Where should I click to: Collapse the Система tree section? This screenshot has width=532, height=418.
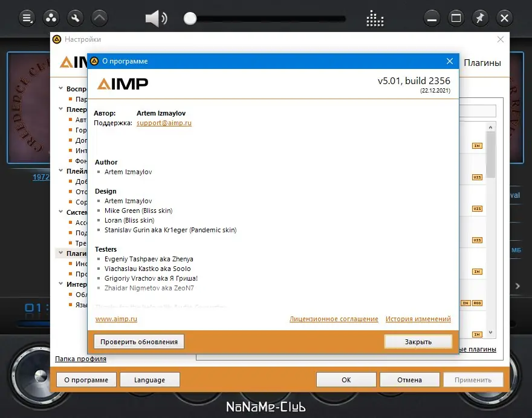(60, 212)
